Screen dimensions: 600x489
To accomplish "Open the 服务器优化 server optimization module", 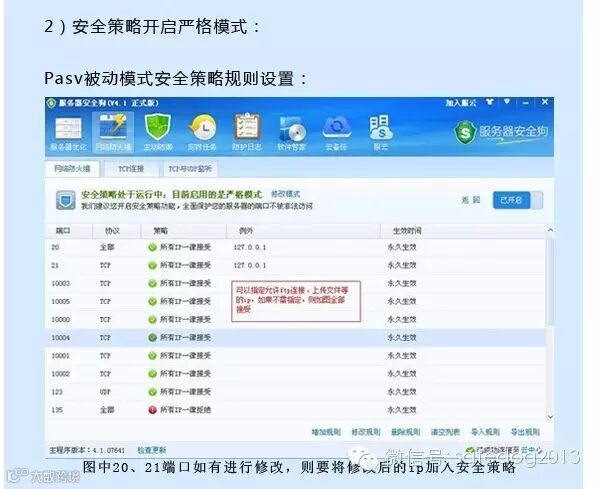I will tap(68, 134).
